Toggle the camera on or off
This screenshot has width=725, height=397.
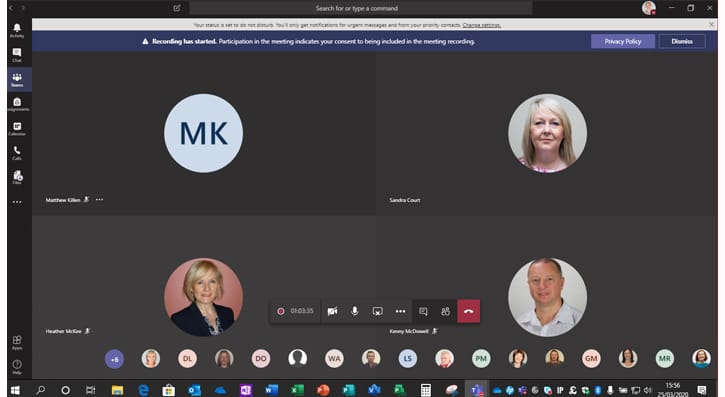pos(332,311)
